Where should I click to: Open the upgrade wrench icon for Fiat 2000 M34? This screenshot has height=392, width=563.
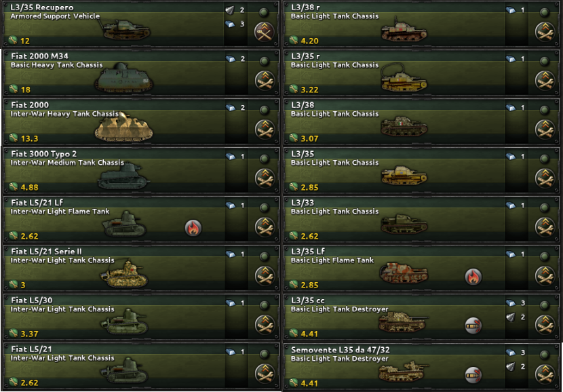[265, 81]
